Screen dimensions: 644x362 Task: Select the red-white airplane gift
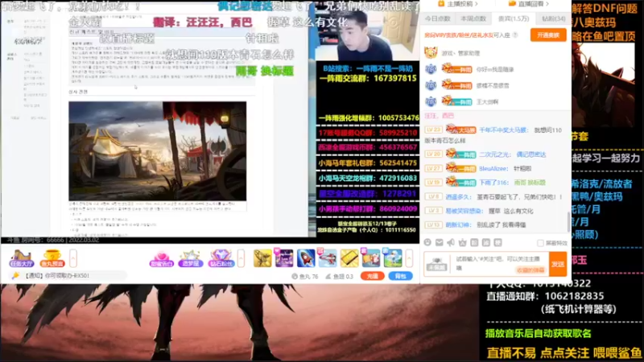click(x=328, y=258)
